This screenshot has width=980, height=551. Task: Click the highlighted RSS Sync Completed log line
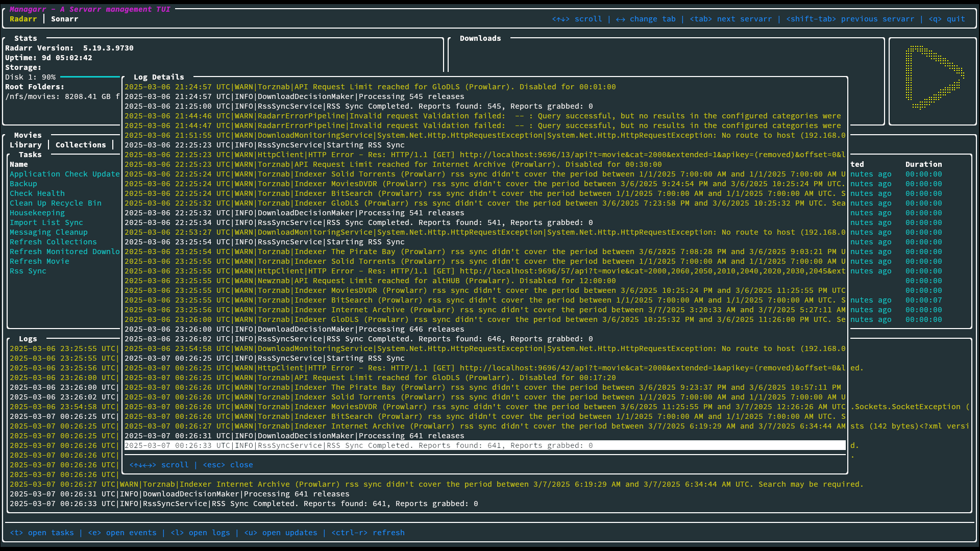358,445
